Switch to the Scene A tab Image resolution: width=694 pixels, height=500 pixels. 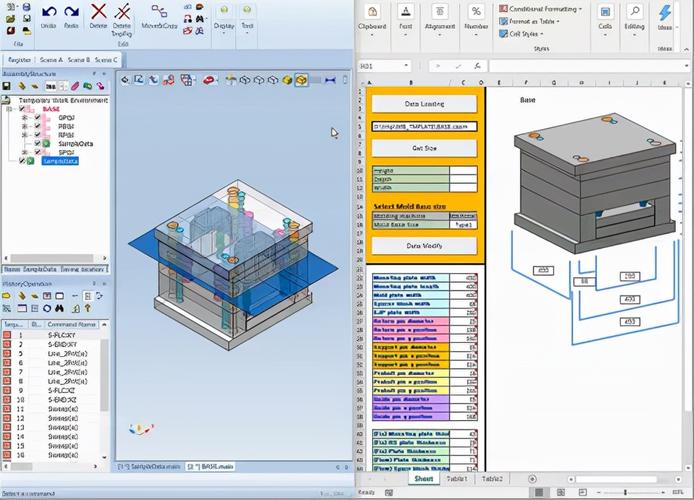click(x=51, y=60)
